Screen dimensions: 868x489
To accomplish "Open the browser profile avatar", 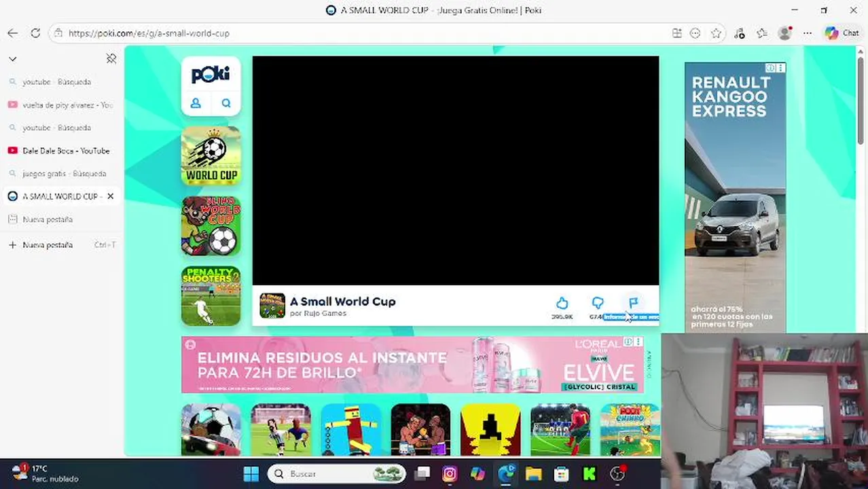I will (785, 33).
